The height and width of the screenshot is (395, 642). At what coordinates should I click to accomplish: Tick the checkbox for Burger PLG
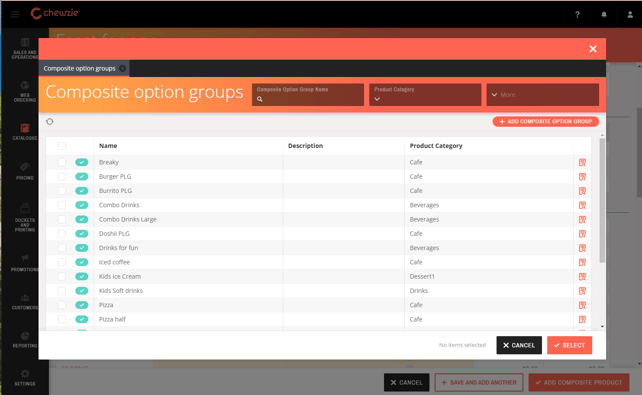pyautogui.click(x=62, y=176)
